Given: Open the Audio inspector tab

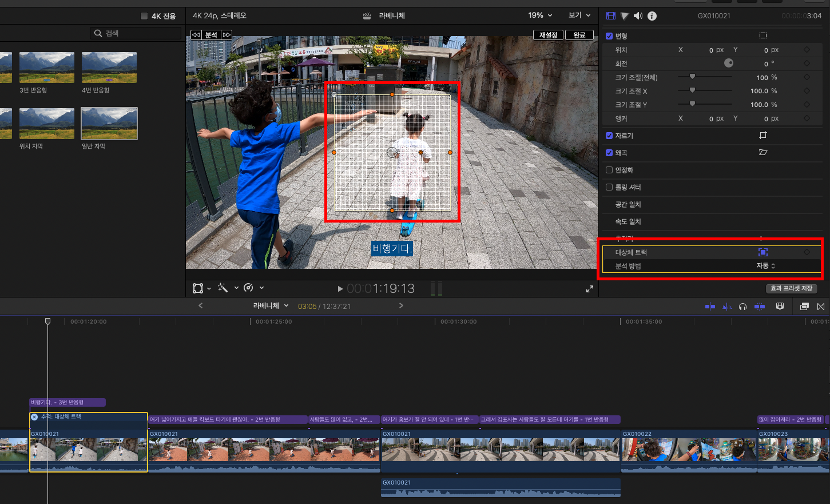Looking at the screenshot, I should [x=638, y=16].
